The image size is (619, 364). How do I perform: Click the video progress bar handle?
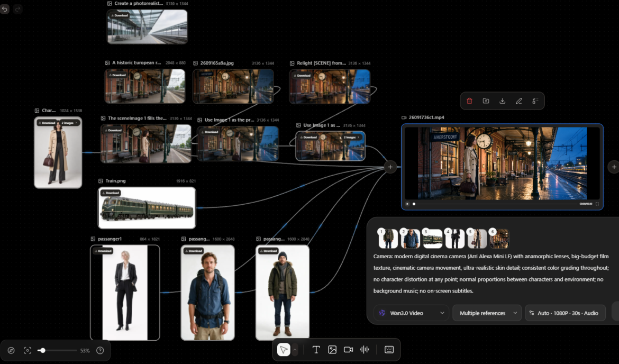click(x=414, y=204)
